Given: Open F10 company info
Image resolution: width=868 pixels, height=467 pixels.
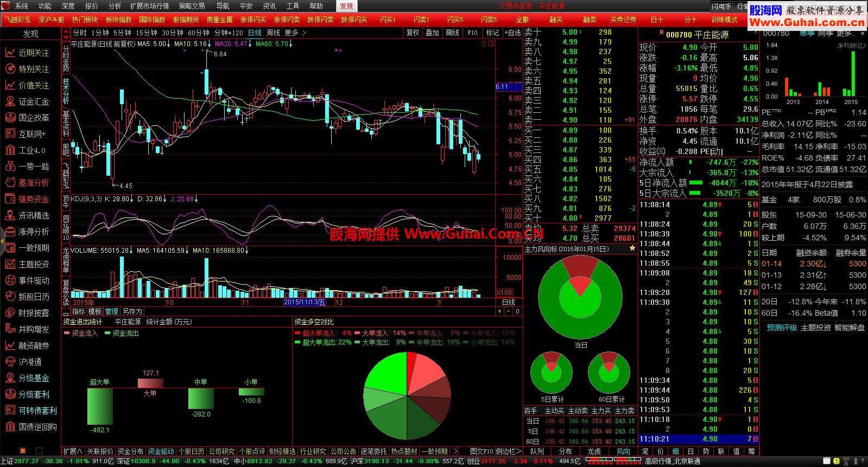Looking at the screenshot, I should pyautogui.click(x=473, y=33).
